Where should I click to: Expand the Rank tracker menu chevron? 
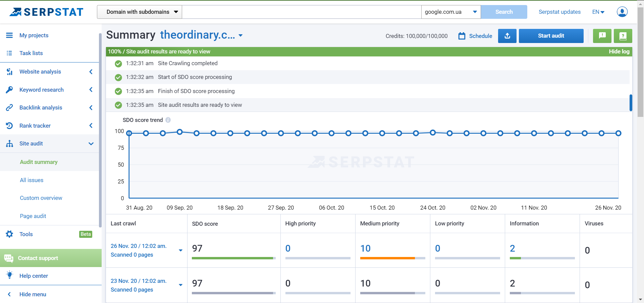pos(91,126)
